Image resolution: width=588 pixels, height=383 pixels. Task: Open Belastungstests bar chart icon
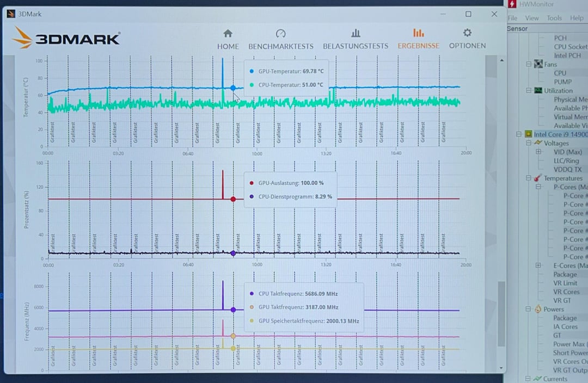click(356, 34)
